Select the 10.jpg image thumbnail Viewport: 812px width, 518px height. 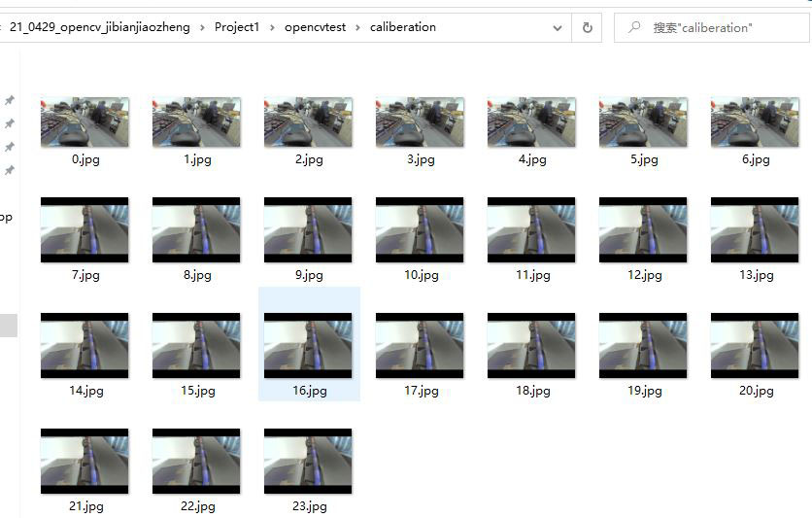420,230
